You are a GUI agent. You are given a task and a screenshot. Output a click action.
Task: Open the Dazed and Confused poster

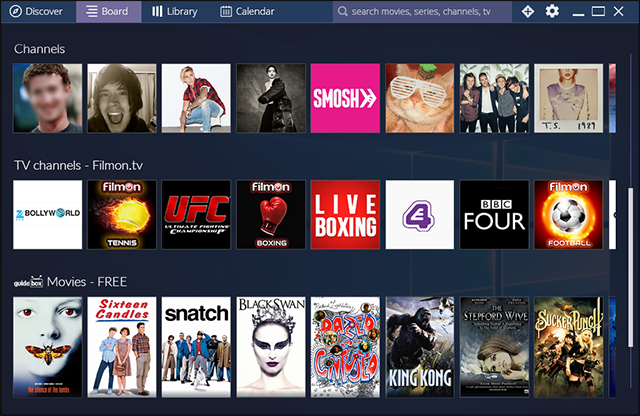point(345,347)
